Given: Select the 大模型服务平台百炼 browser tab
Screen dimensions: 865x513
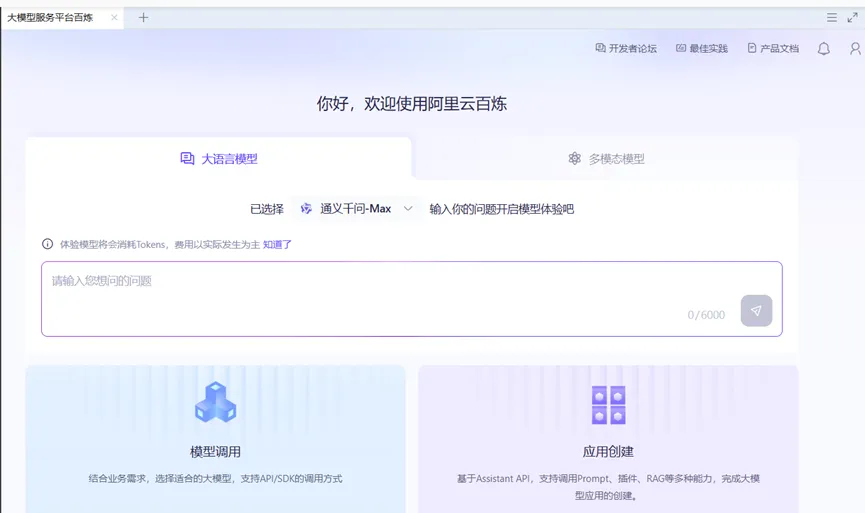Looking at the screenshot, I should pos(62,18).
